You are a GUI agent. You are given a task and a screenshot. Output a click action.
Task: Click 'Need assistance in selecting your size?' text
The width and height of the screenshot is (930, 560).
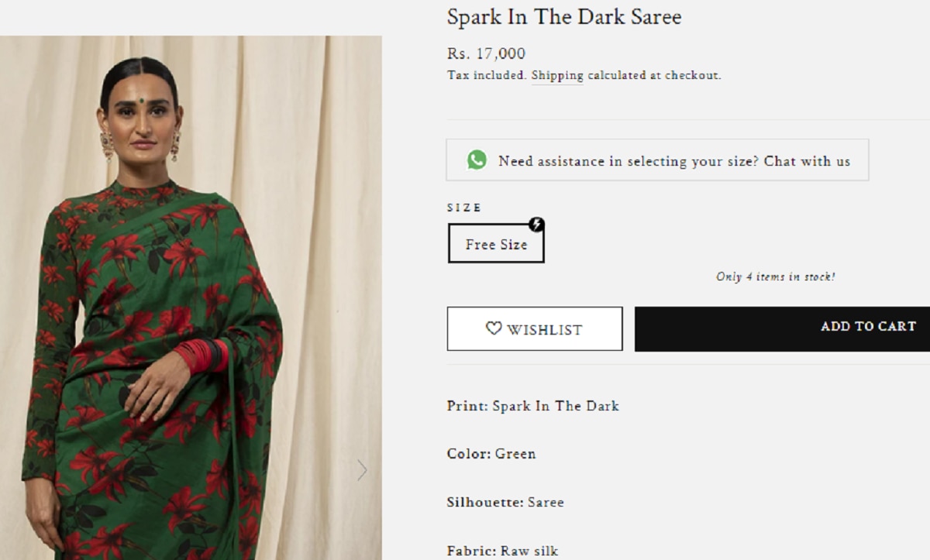tap(629, 161)
